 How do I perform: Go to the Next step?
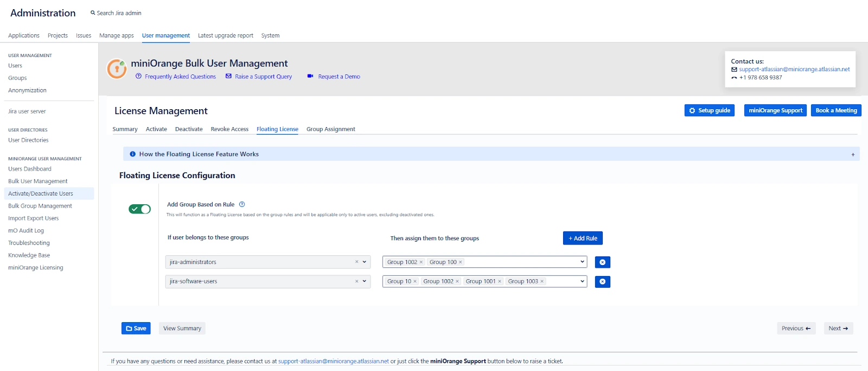tap(838, 328)
